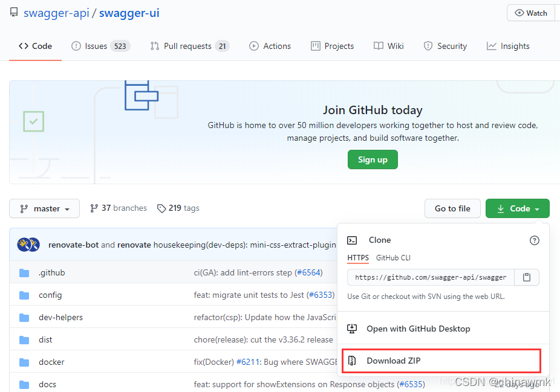Open pull request #6564 link
This screenshot has width=560, height=392.
tap(308, 272)
